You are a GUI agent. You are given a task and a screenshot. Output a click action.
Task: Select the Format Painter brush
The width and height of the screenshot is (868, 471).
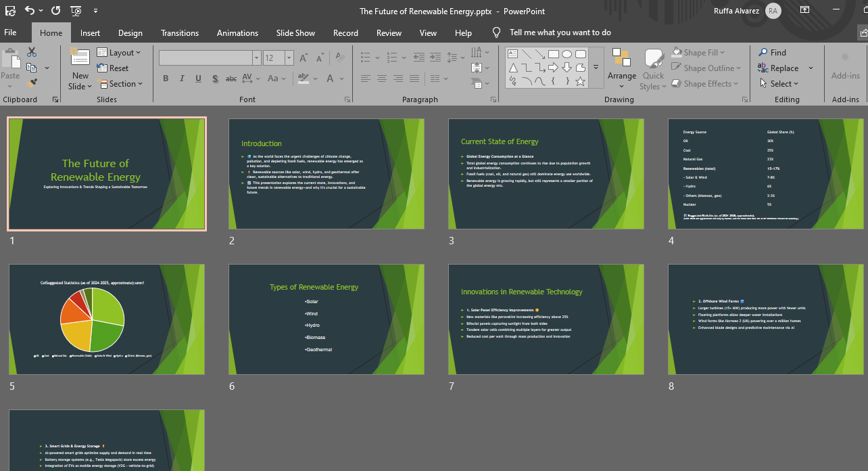[32, 83]
